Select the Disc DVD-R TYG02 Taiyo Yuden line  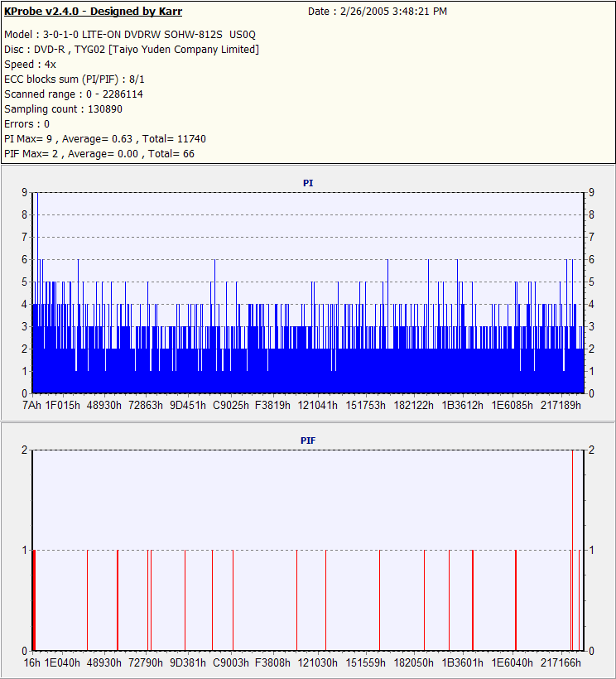point(132,50)
